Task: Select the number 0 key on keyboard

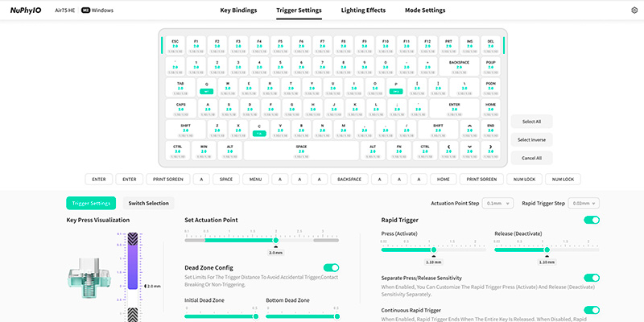Action: coord(386,66)
